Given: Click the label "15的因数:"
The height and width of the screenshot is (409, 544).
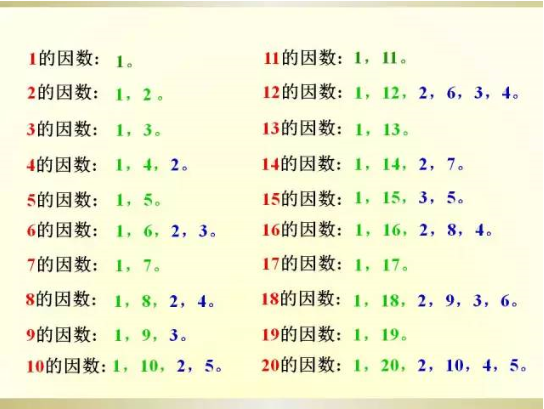Looking at the screenshot, I should 302,199.
